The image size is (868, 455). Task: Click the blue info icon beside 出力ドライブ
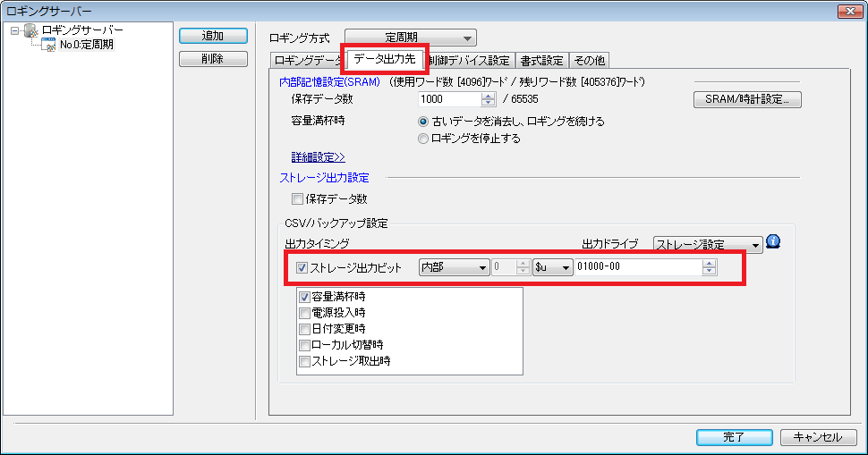tap(775, 241)
